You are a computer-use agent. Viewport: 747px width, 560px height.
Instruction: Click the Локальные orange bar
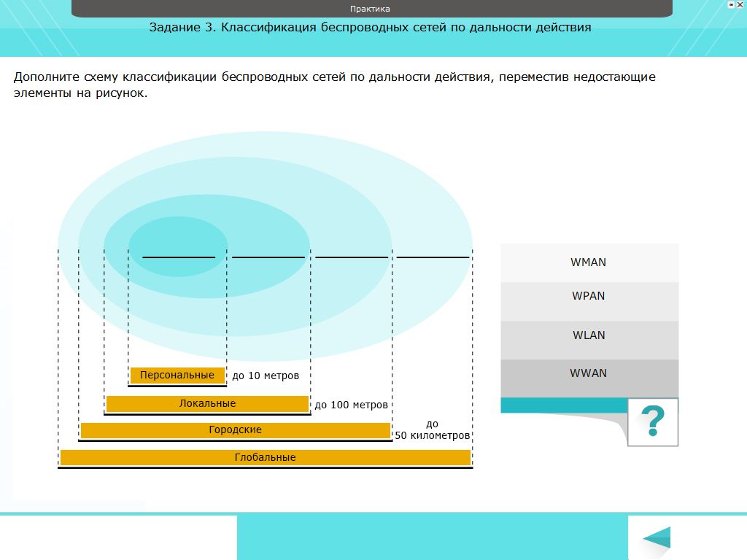click(x=207, y=404)
